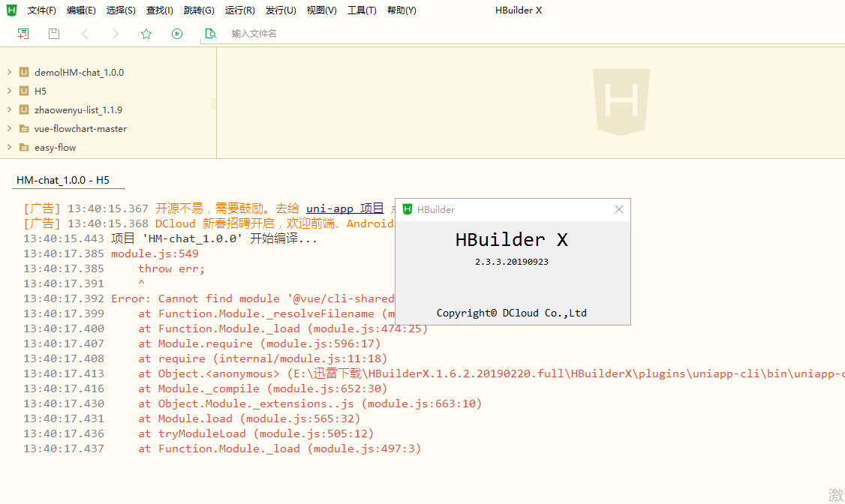845x504 pixels.
Task: Select the HM-chat_1.0.0 - H5 console tab
Action: [63, 180]
